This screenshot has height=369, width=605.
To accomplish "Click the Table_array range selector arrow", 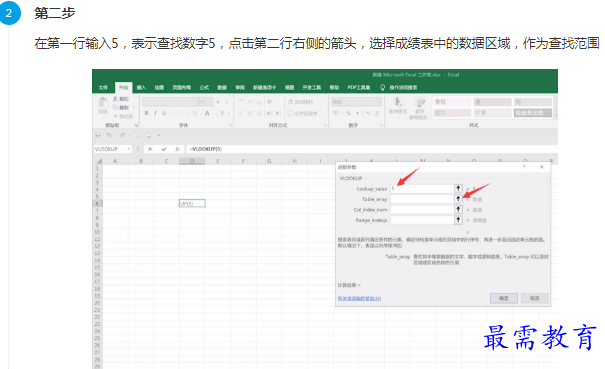I will pyautogui.click(x=458, y=199).
